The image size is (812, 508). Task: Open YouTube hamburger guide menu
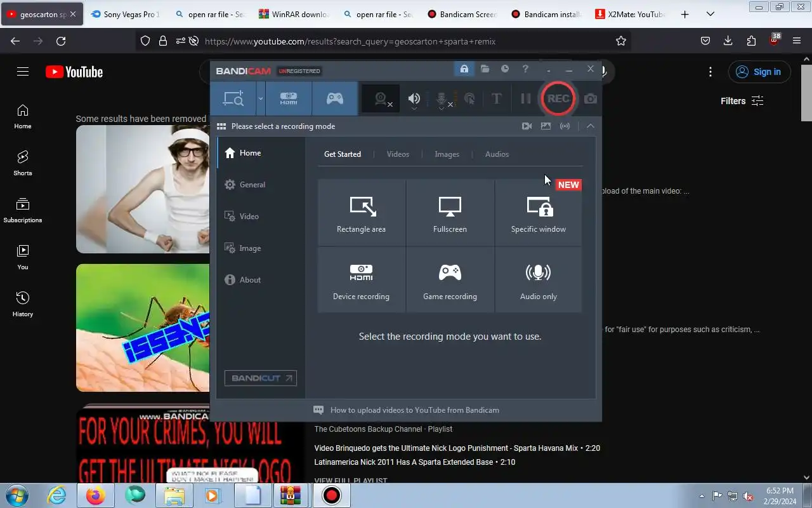tap(23, 72)
